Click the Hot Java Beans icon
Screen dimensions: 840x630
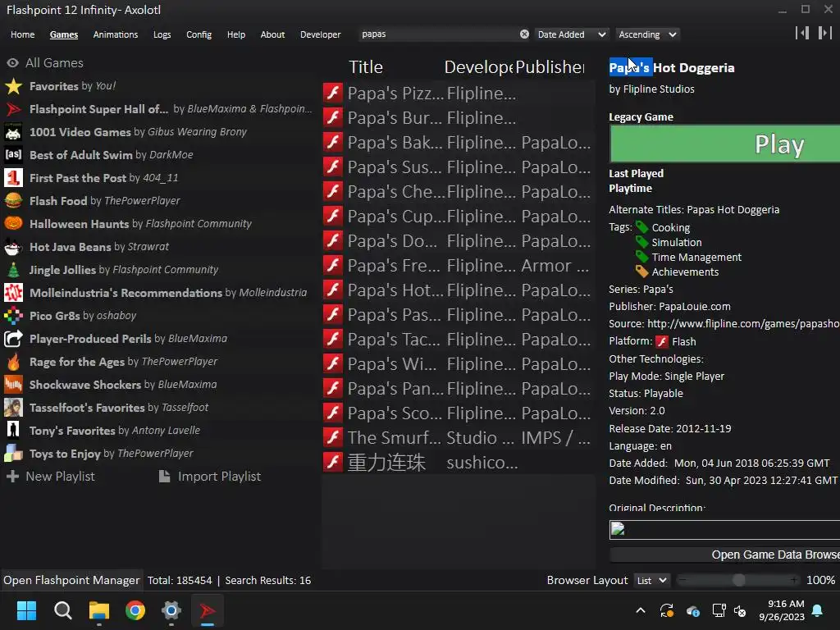[x=13, y=246]
